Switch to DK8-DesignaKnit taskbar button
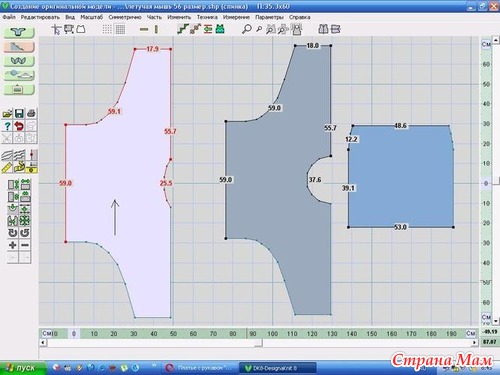 tap(278, 368)
